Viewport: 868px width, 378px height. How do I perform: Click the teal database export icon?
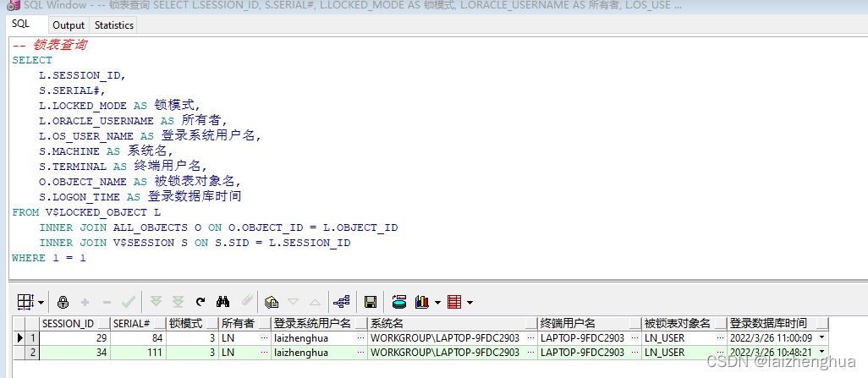tap(399, 301)
